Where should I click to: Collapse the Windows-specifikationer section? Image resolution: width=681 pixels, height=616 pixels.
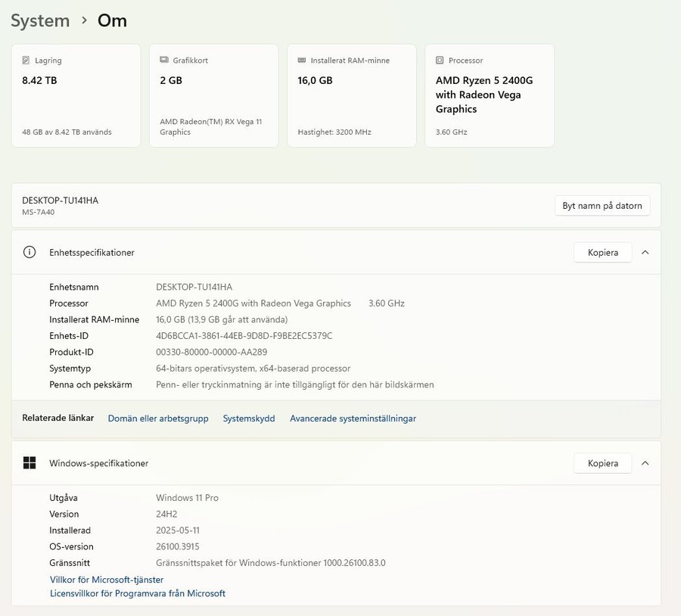(x=645, y=463)
